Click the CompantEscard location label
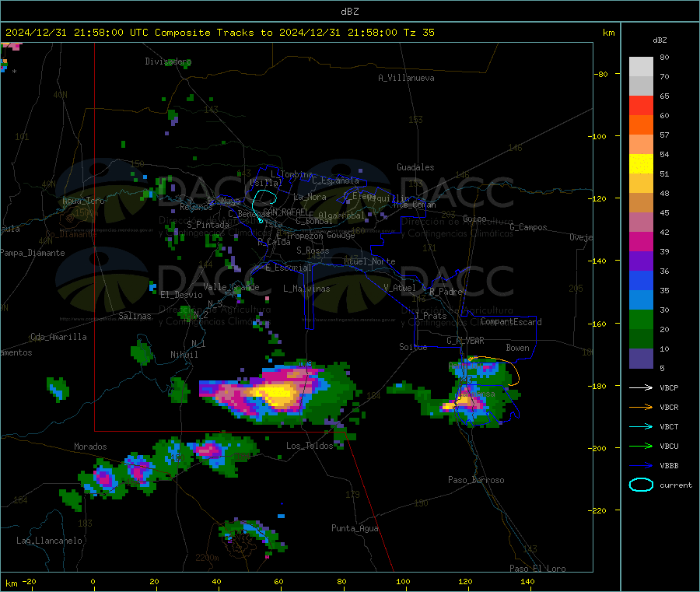 (x=511, y=321)
